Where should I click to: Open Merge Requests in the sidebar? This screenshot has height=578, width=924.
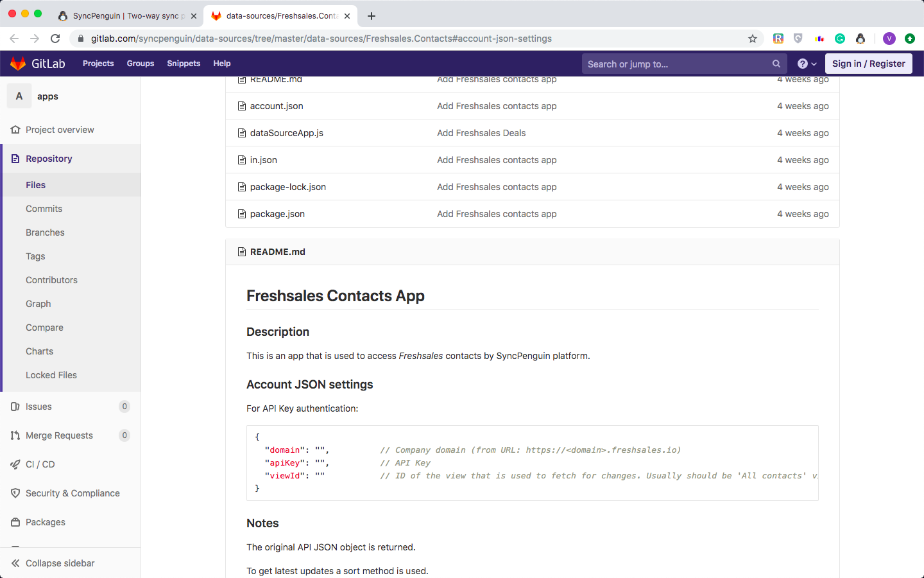pos(59,435)
